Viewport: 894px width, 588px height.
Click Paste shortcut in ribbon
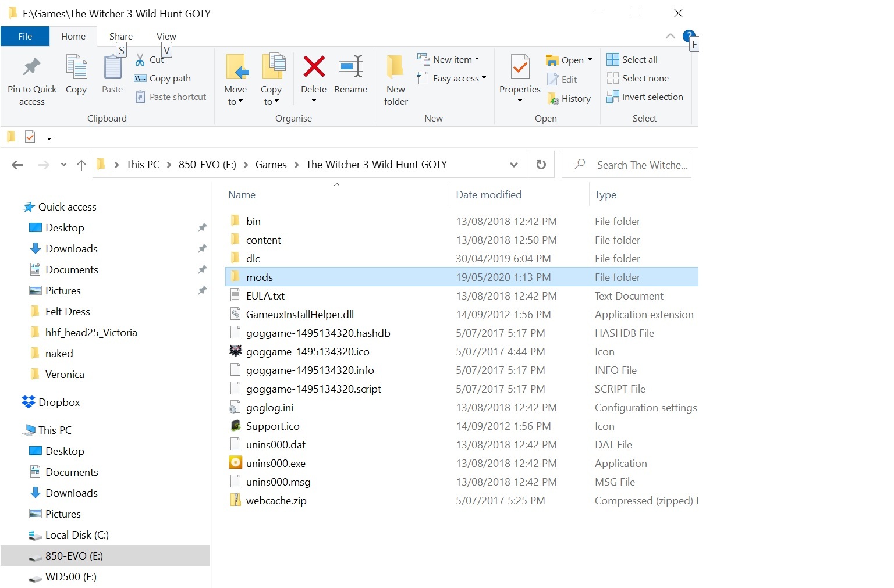tap(171, 97)
